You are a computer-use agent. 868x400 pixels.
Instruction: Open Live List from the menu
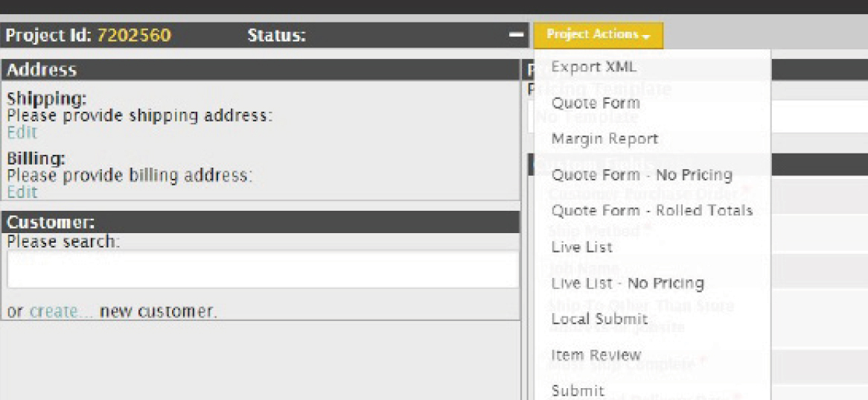(x=581, y=247)
